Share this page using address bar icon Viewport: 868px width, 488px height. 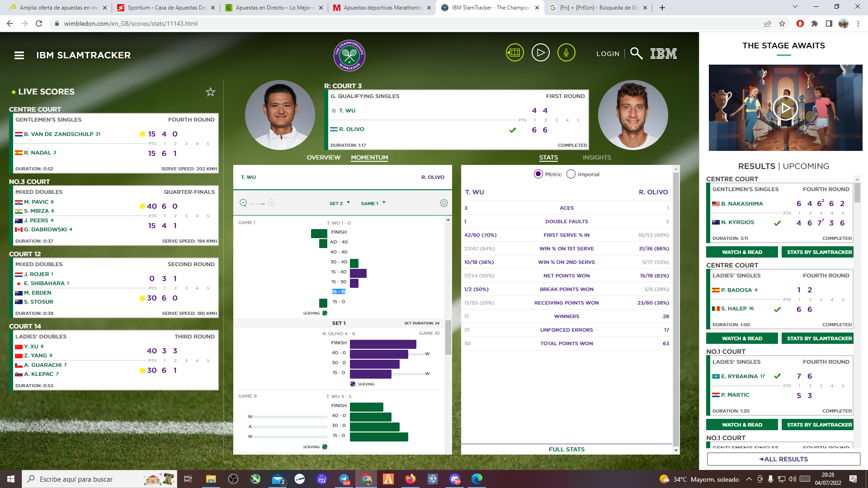(x=768, y=23)
